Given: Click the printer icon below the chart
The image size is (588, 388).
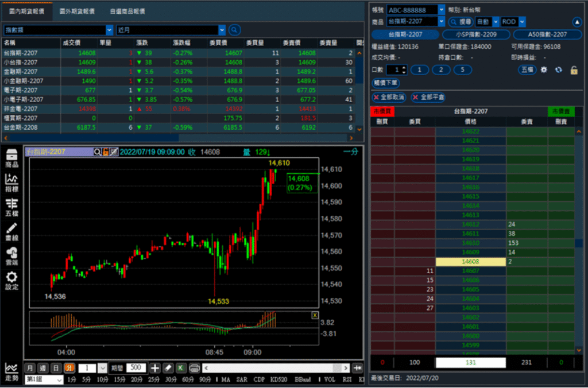Looking at the screenshot, I should (194, 368).
